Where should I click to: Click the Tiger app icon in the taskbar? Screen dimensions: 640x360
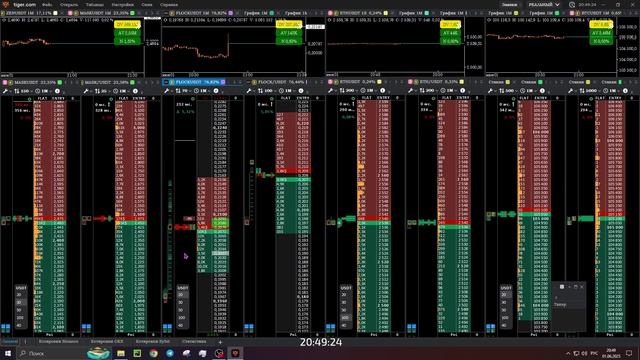[236, 353]
